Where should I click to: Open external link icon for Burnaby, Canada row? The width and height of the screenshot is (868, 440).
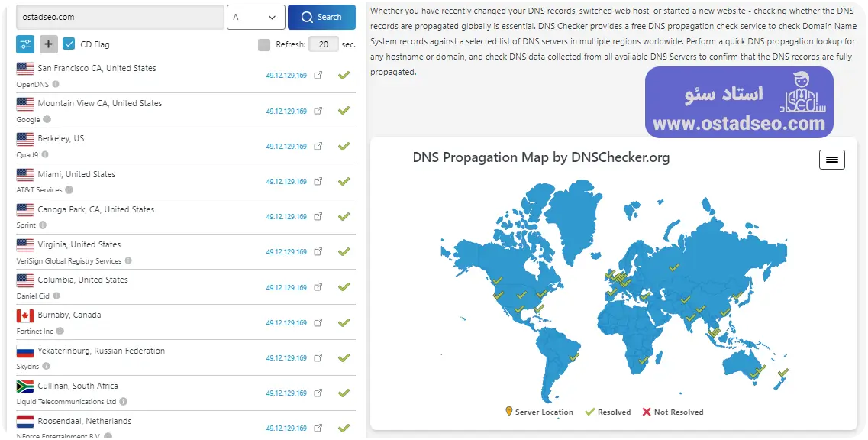click(318, 322)
